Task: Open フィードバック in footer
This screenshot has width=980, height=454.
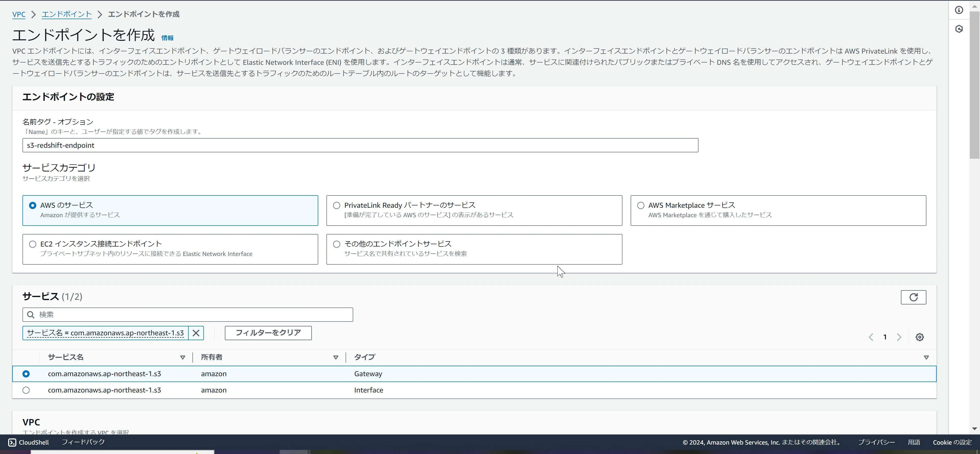Action: [x=83, y=442]
